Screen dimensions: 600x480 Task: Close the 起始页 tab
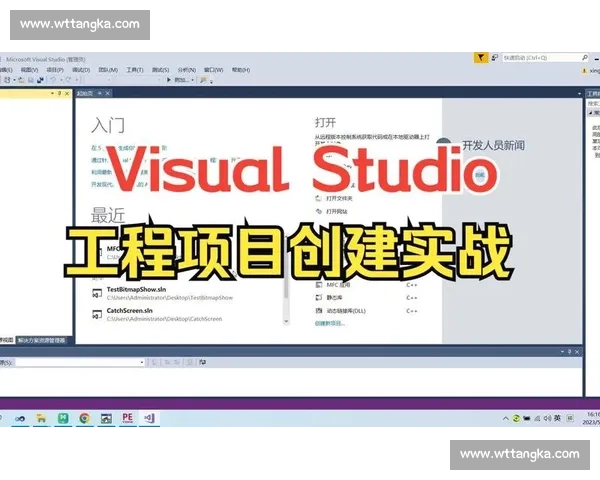[108, 93]
